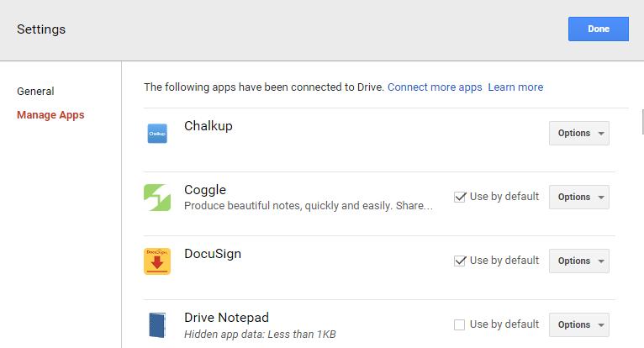Open Options dropdown for DocuSign
The image size is (644, 348).
[x=579, y=261]
